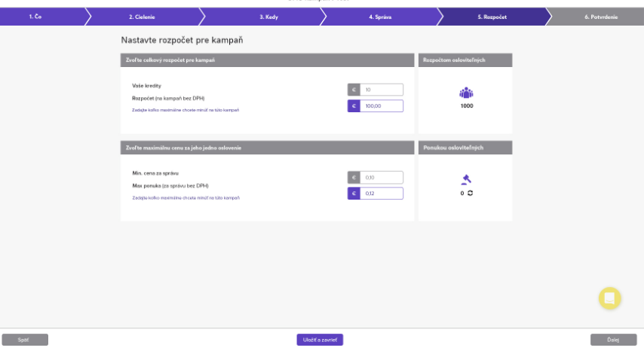Click Uložiť a zavrieť button
644x354 pixels.
coord(320,340)
